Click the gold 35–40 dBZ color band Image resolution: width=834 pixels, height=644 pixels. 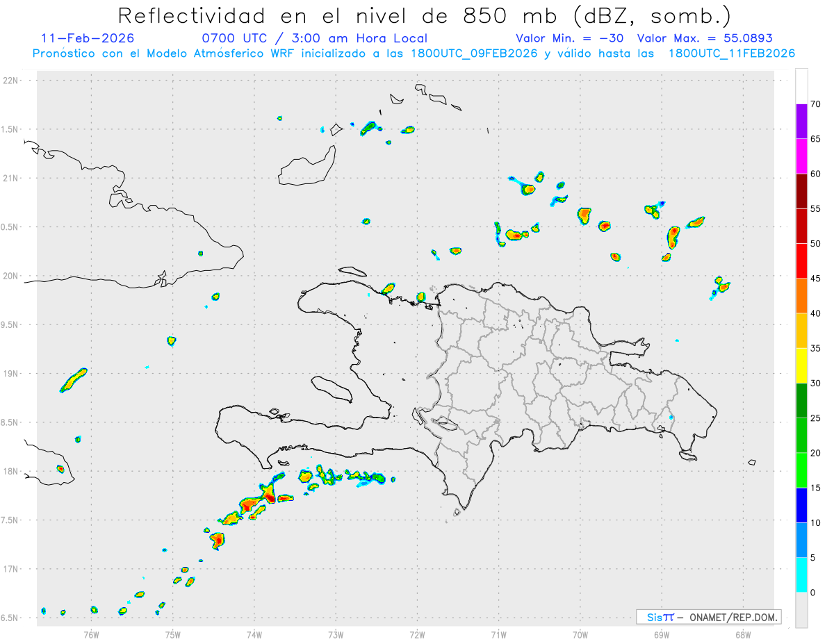point(801,330)
